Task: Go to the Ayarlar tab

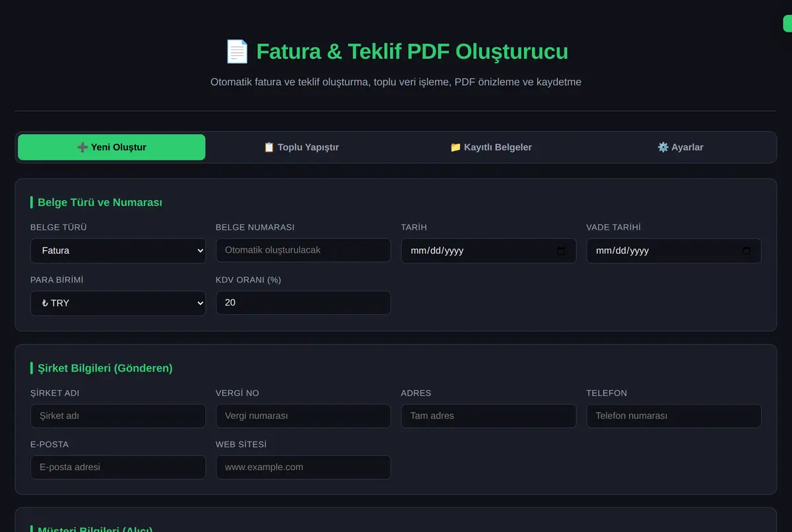Action: click(x=680, y=147)
